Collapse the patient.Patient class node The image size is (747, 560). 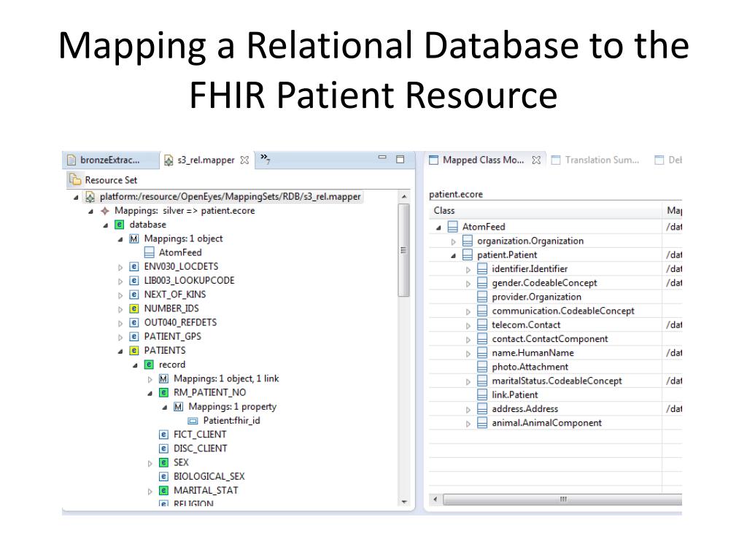tap(453, 256)
